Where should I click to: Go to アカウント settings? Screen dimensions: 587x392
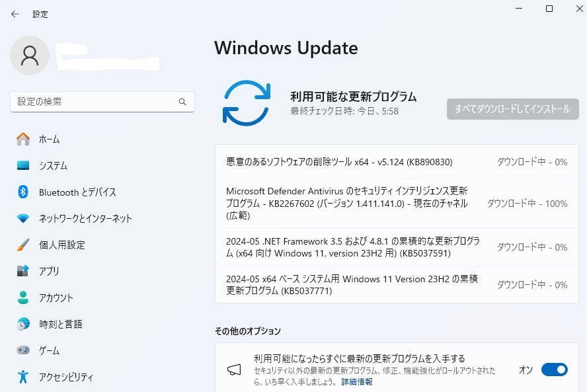[56, 297]
